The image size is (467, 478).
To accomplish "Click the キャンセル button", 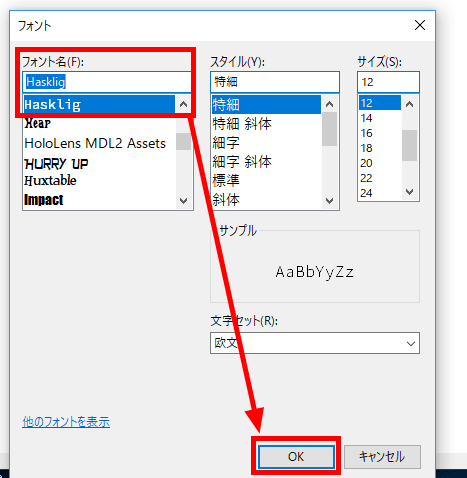I will pyautogui.click(x=382, y=456).
